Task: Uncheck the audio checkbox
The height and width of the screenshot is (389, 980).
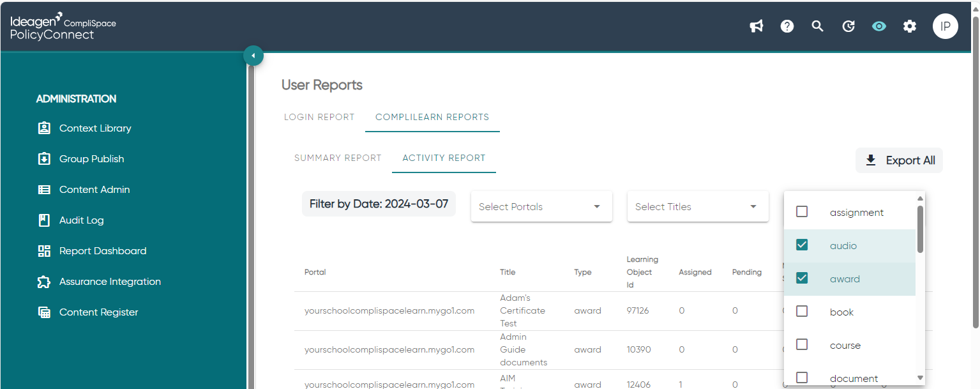Action: point(802,245)
